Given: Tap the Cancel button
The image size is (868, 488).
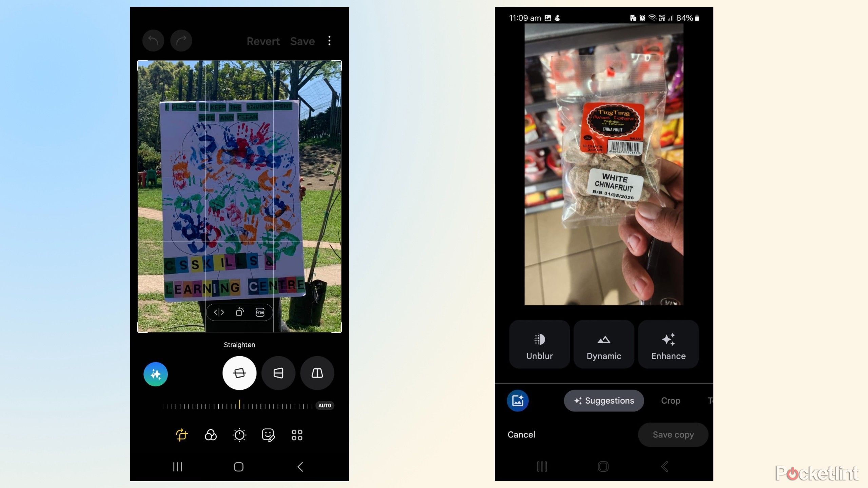Looking at the screenshot, I should point(521,434).
